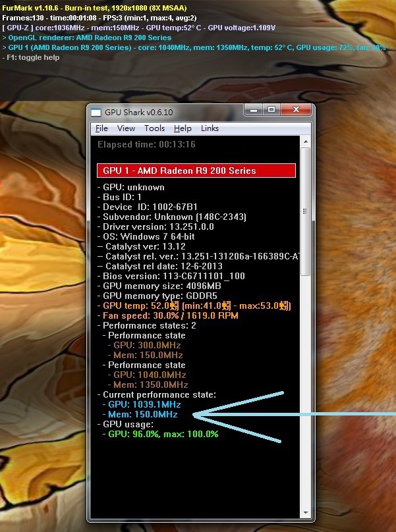Click the scrollbar up arrow

point(306,142)
